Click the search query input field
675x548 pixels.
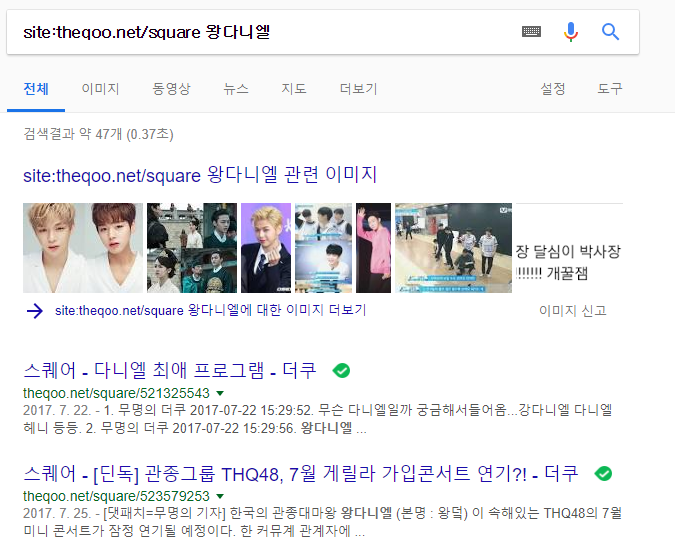[267, 32]
